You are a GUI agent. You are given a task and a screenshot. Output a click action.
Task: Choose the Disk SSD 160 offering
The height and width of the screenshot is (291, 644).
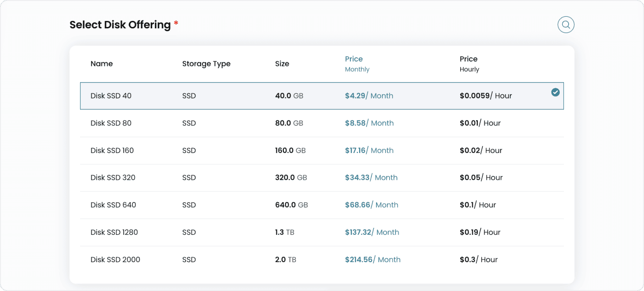pos(112,151)
